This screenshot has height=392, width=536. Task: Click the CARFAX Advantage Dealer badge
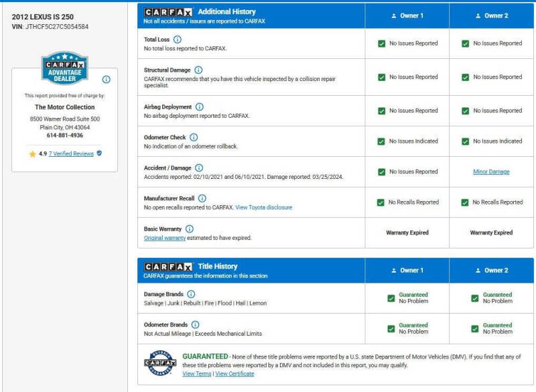point(64,68)
